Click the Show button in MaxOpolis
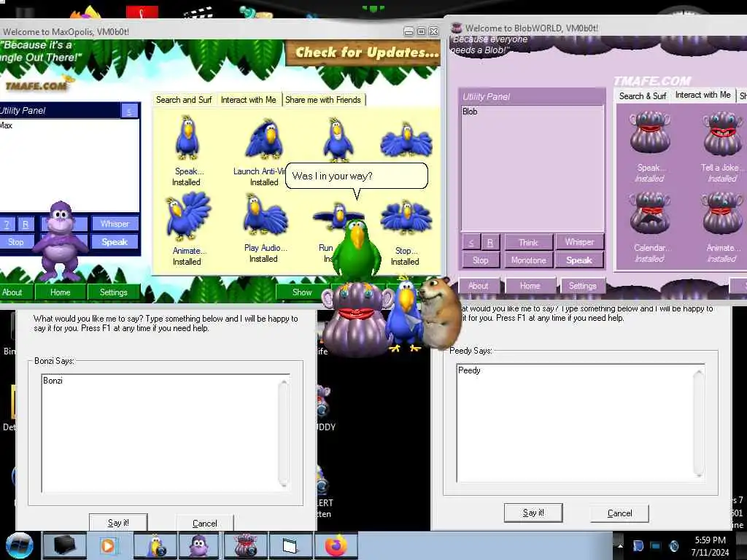This screenshot has height=560, width=747. [302, 292]
